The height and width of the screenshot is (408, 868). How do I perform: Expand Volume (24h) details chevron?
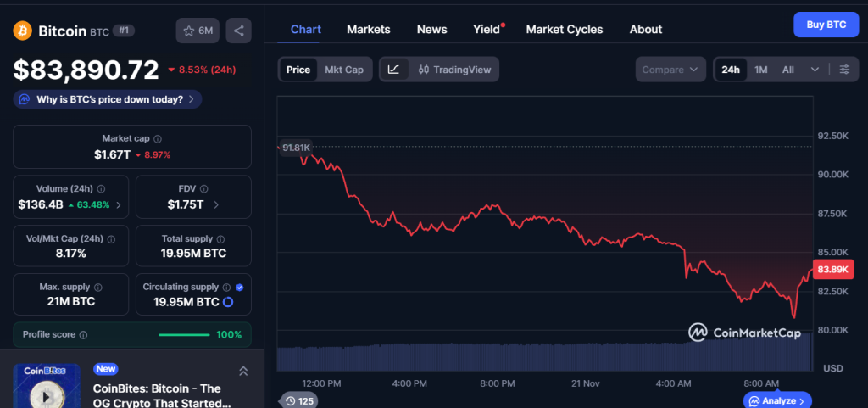coord(119,204)
